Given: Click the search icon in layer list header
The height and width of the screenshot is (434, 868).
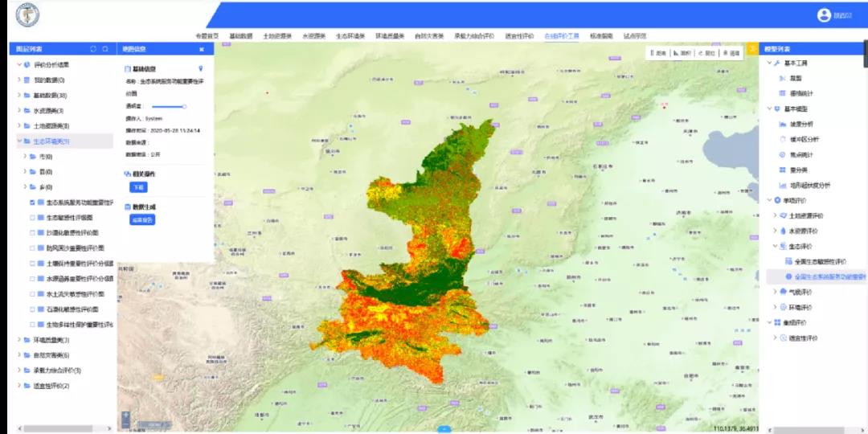Looking at the screenshot, I should (x=105, y=49).
